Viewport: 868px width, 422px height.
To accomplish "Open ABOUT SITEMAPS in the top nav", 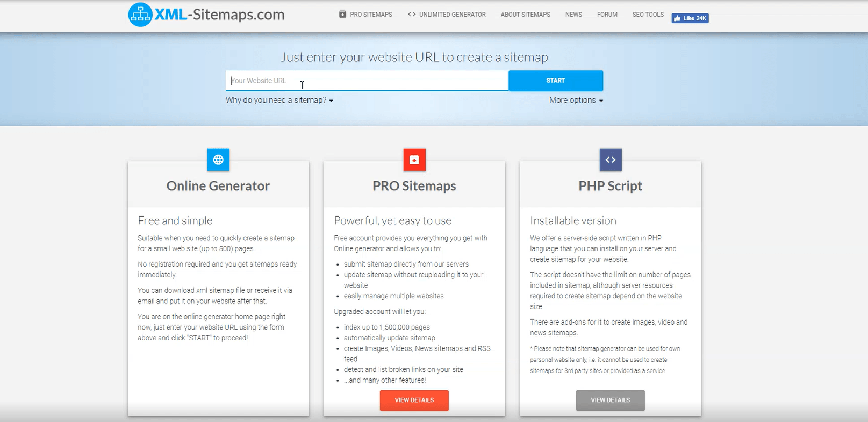I will (x=526, y=15).
